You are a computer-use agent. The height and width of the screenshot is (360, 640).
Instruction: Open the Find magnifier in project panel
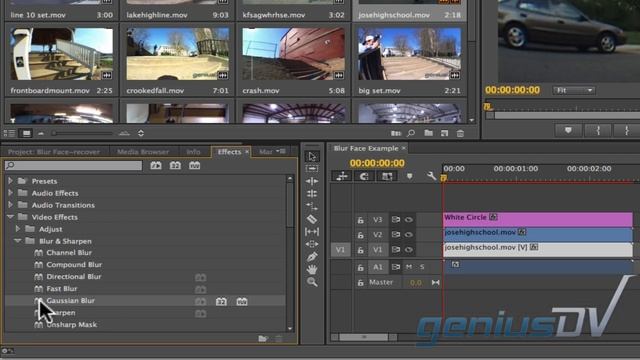coord(411,133)
